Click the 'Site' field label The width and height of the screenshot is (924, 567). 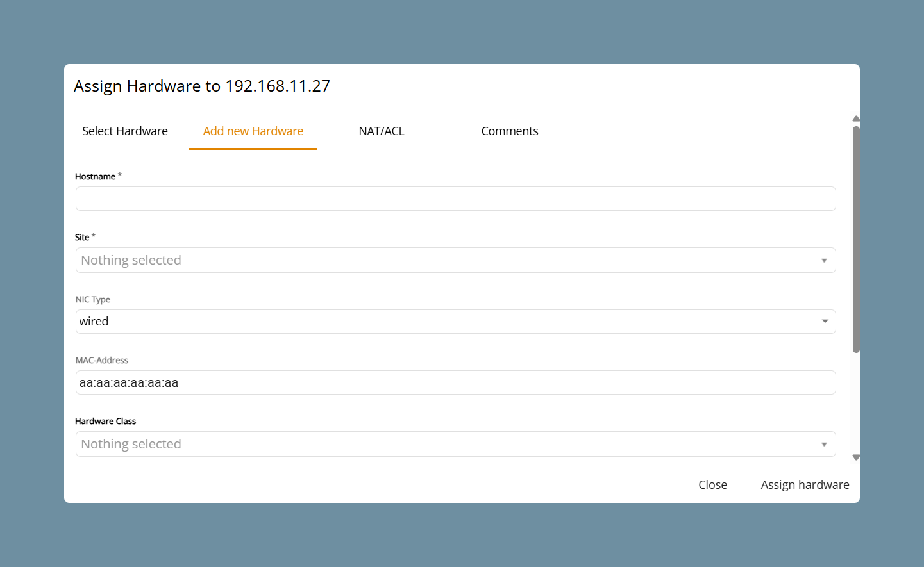click(82, 237)
